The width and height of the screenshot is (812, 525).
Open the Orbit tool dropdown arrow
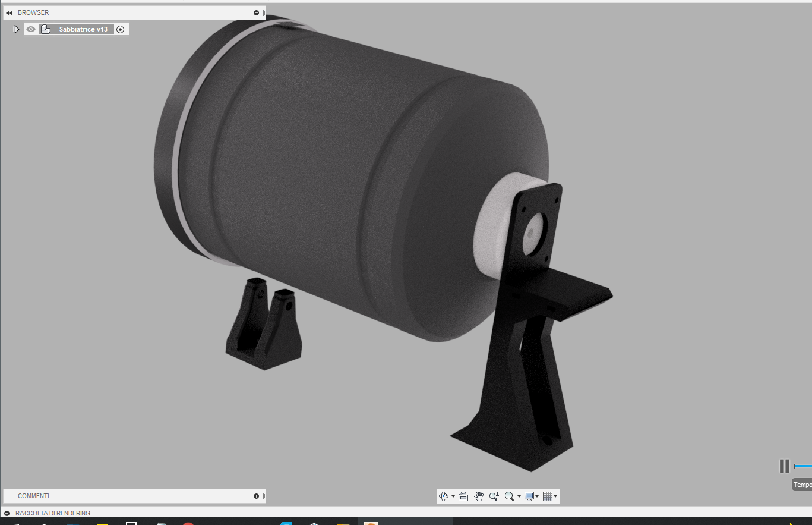click(453, 496)
